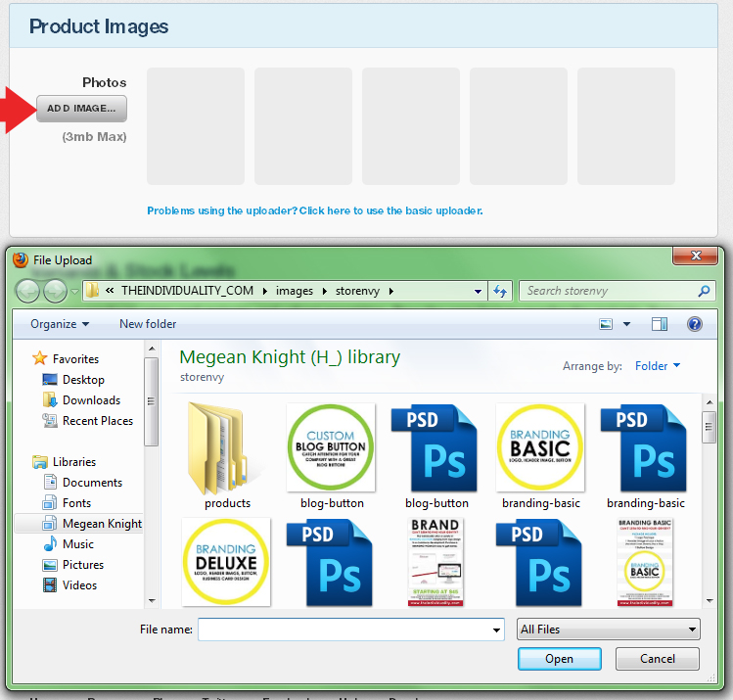The height and width of the screenshot is (700, 733).
Task: Click the Open button
Action: (x=559, y=659)
